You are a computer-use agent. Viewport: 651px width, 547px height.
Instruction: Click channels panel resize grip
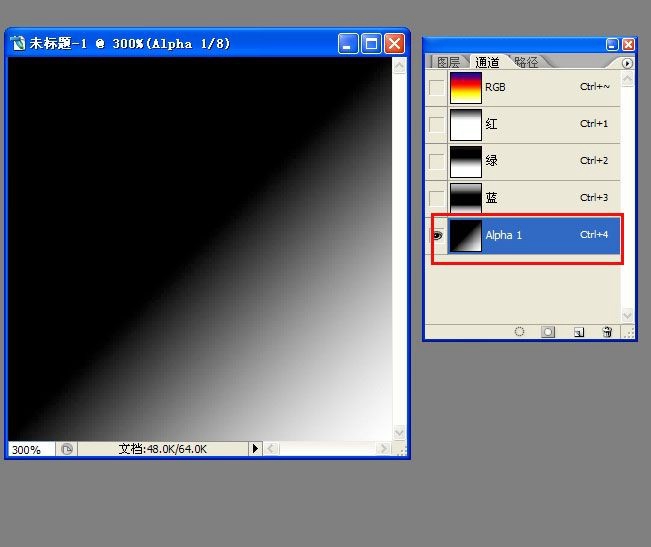pos(629,332)
